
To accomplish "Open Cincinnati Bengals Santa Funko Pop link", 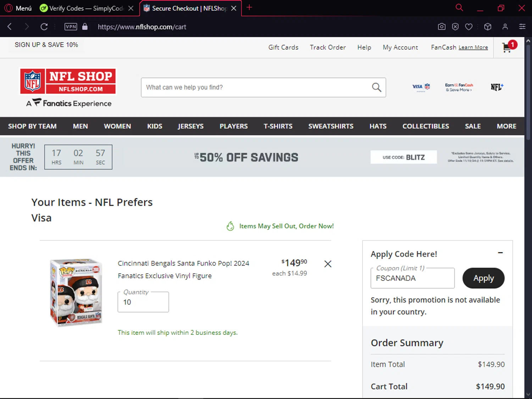I will pyautogui.click(x=183, y=270).
